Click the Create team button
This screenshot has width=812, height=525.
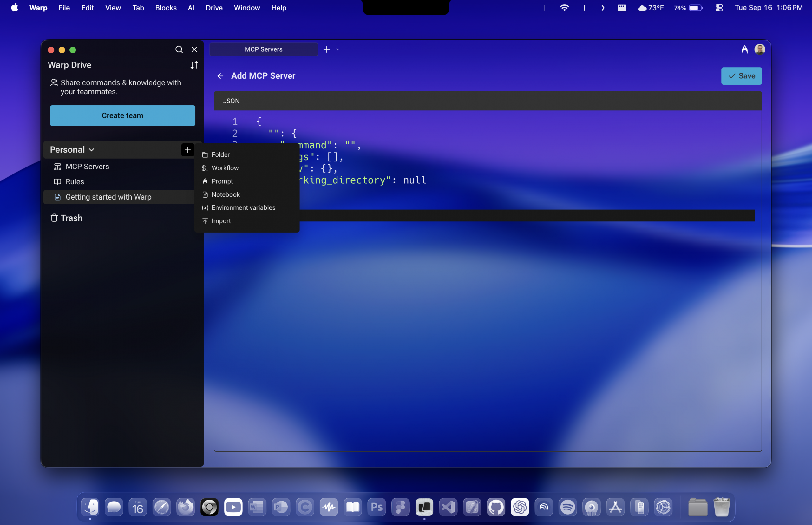click(122, 115)
